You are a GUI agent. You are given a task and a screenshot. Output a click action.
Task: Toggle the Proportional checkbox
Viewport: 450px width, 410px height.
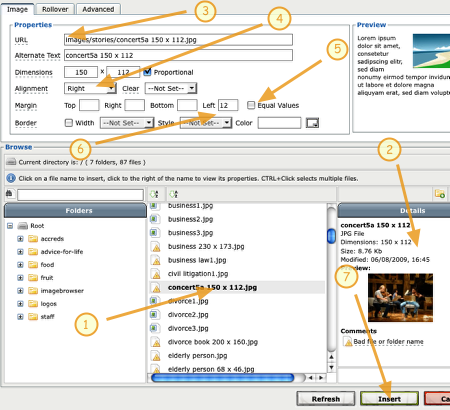pos(147,72)
